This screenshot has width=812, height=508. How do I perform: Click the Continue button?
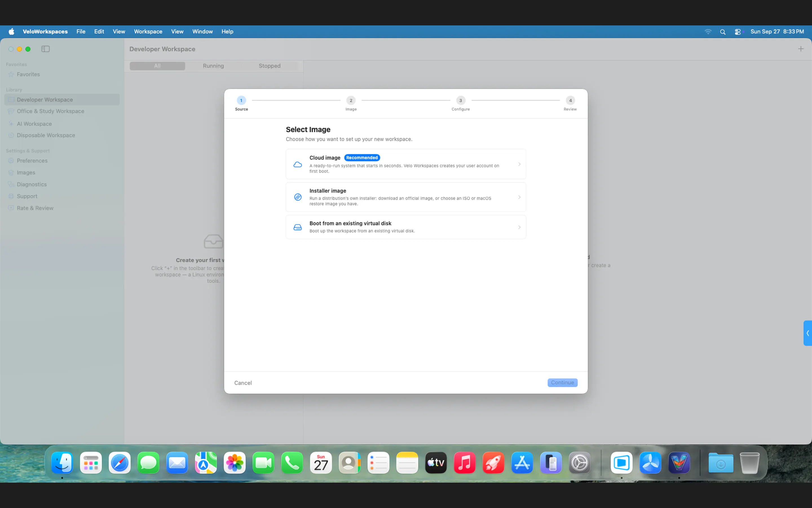click(x=562, y=383)
